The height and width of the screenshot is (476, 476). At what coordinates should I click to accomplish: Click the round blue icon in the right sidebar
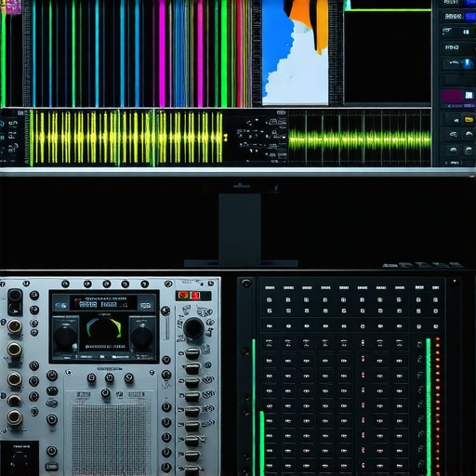[467, 64]
